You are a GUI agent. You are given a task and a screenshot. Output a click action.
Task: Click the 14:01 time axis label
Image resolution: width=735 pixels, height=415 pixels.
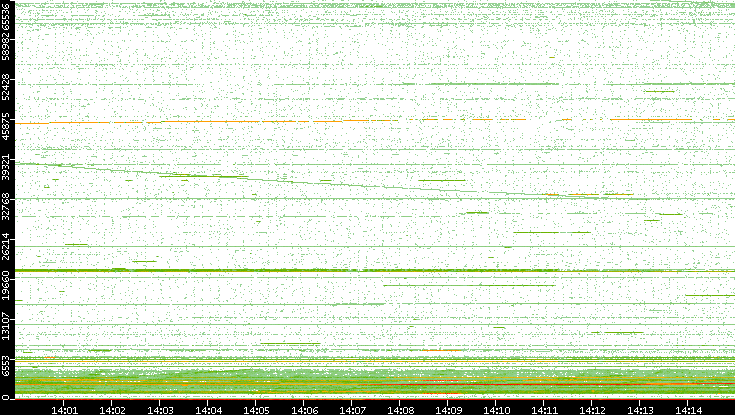(64, 408)
